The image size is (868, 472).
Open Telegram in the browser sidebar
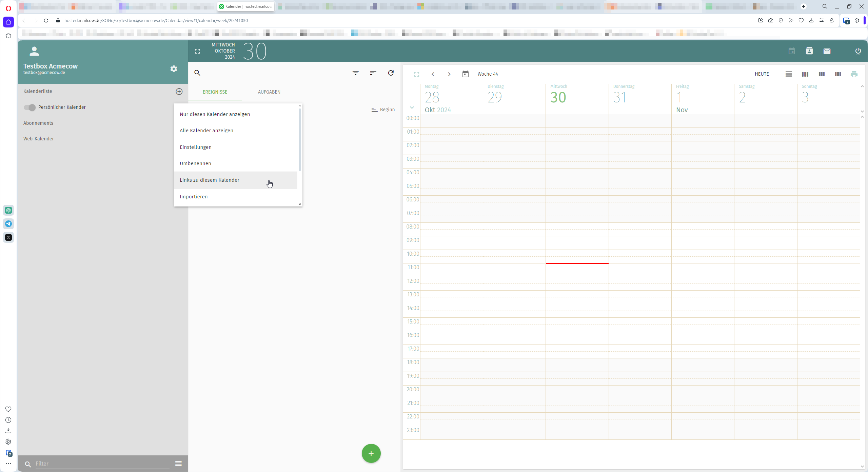(x=8, y=224)
